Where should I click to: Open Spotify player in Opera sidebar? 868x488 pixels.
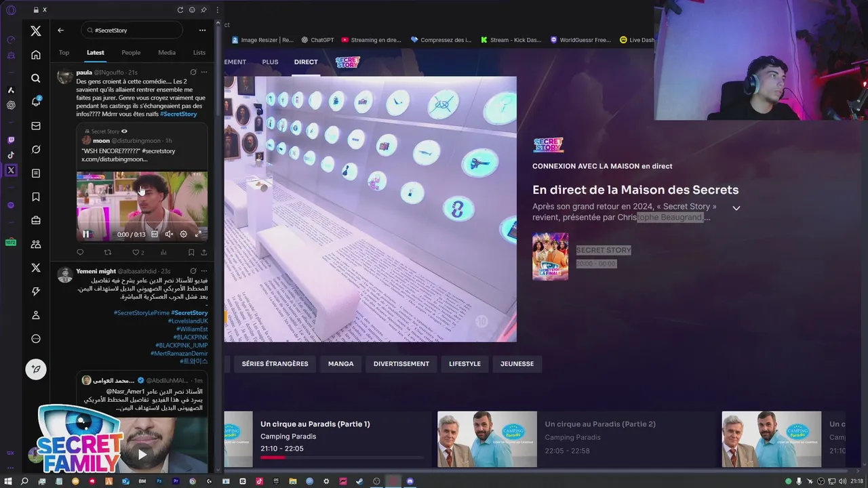tap(11, 205)
